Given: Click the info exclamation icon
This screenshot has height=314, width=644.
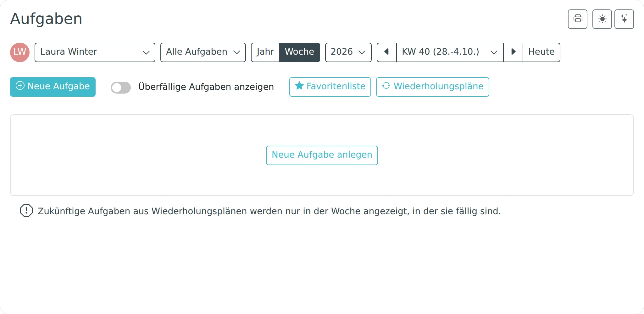Looking at the screenshot, I should (x=26, y=211).
